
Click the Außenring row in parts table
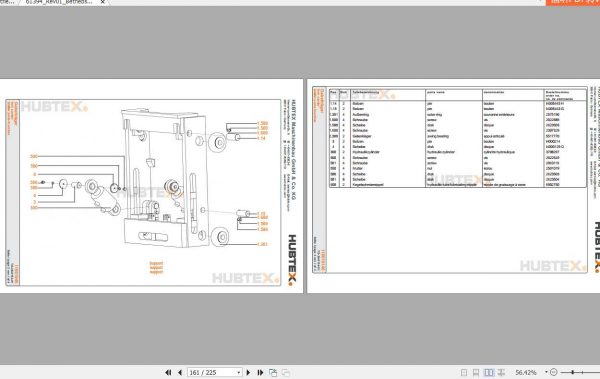457,114
